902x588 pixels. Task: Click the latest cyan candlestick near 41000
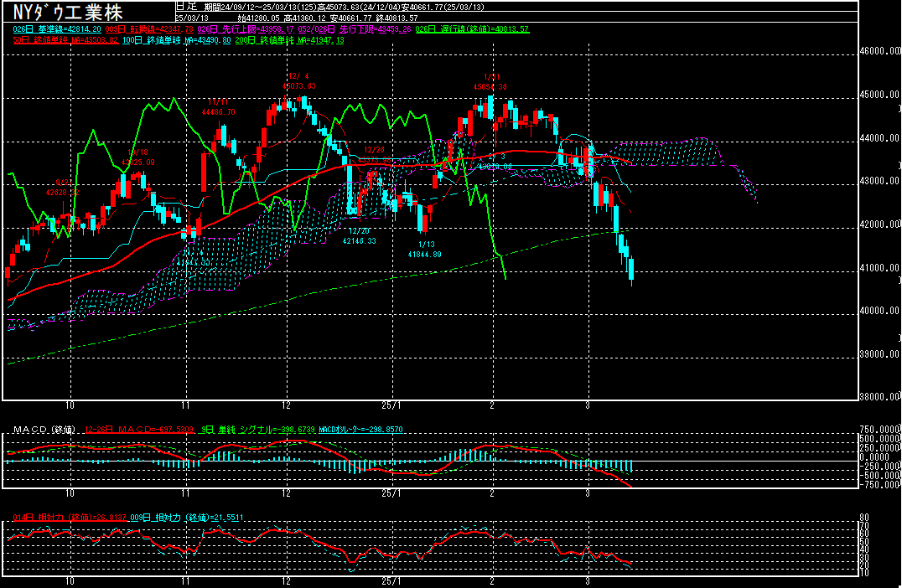click(631, 271)
